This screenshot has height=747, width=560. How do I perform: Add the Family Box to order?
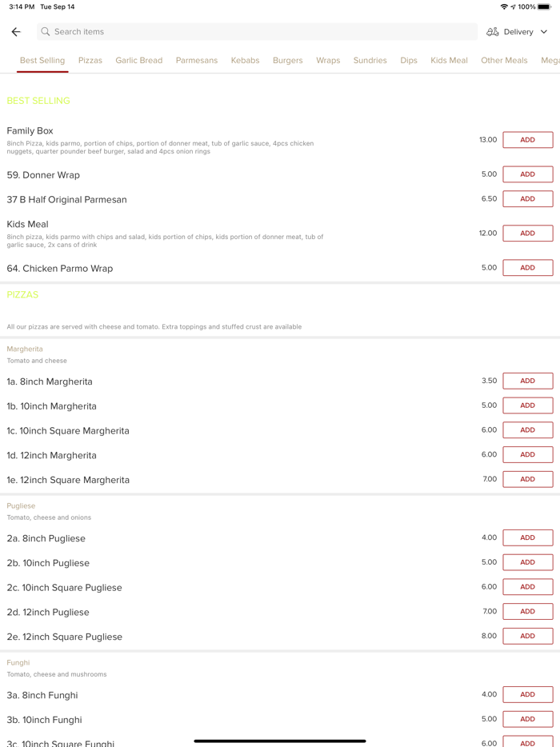tap(527, 140)
